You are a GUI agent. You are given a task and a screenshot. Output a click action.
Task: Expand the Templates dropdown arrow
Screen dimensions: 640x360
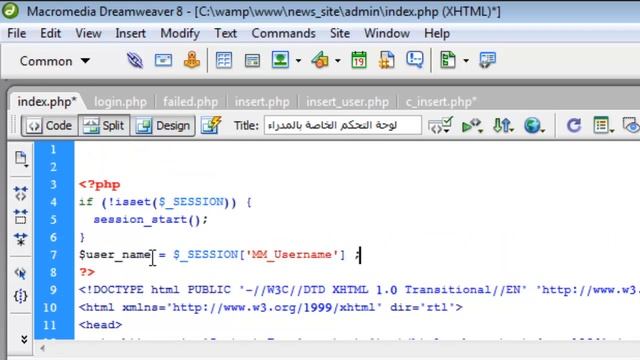point(466,61)
